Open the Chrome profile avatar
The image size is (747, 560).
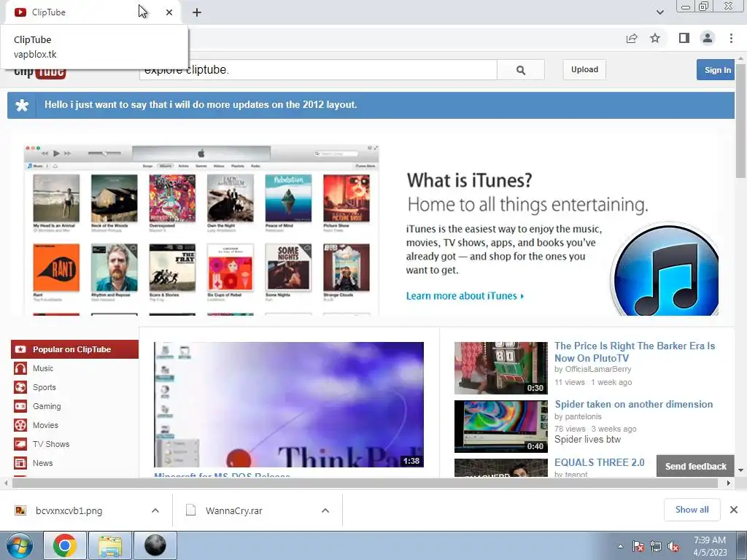coord(708,38)
